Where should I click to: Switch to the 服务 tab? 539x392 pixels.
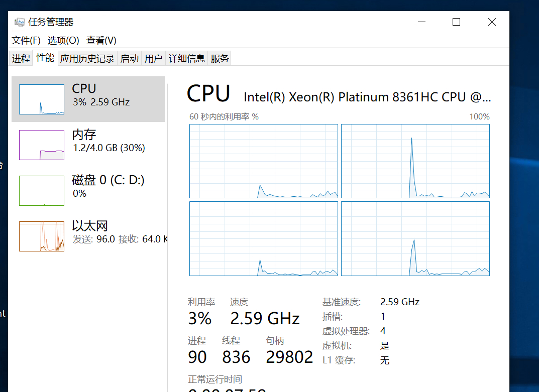tap(220, 59)
